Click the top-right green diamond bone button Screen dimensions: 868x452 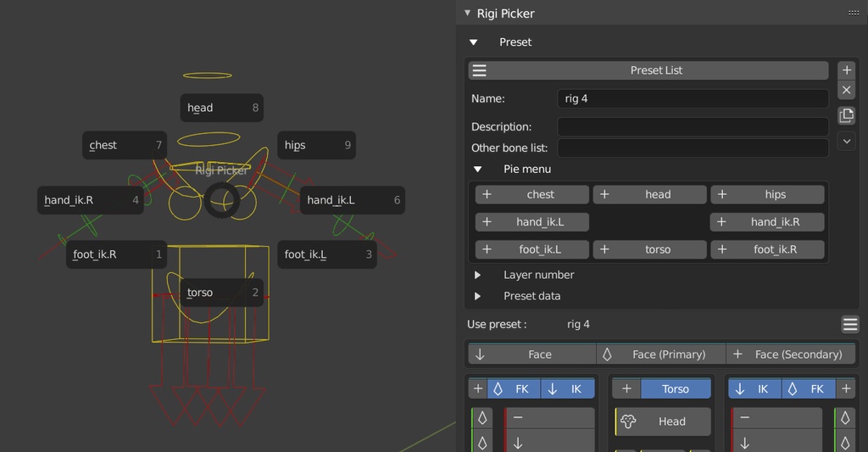point(845,418)
